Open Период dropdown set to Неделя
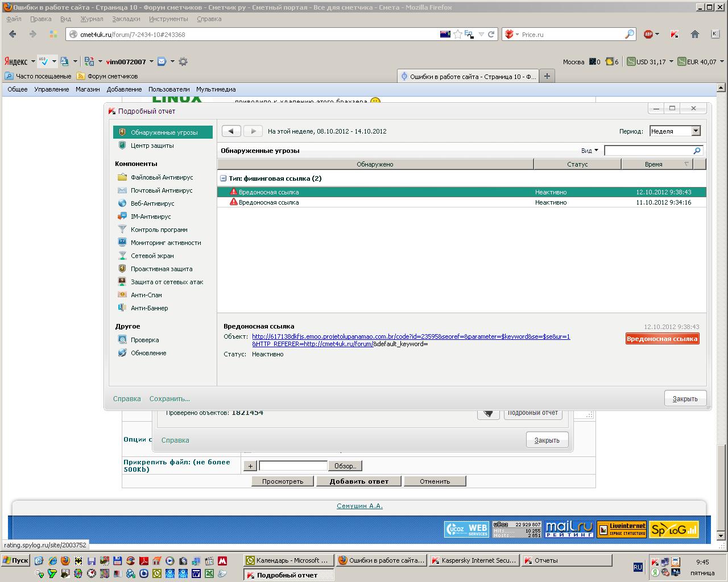This screenshot has width=728, height=582. click(675, 131)
